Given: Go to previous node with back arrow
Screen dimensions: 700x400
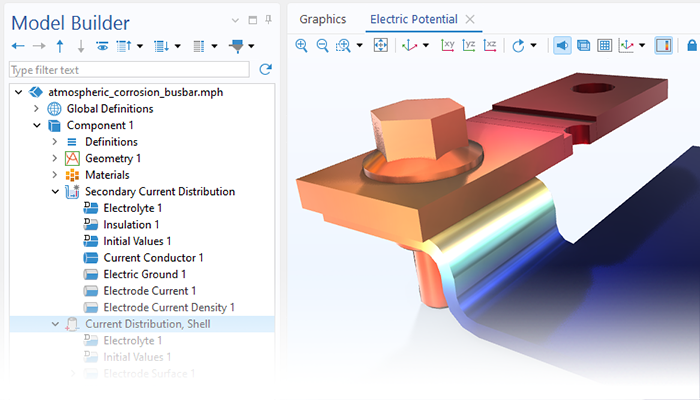Looking at the screenshot, I should pos(18,46).
